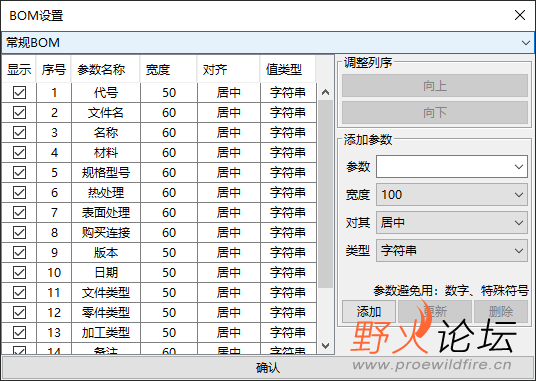Click the table scrollbar down arrow
This screenshot has width=536, height=381.
point(325,346)
